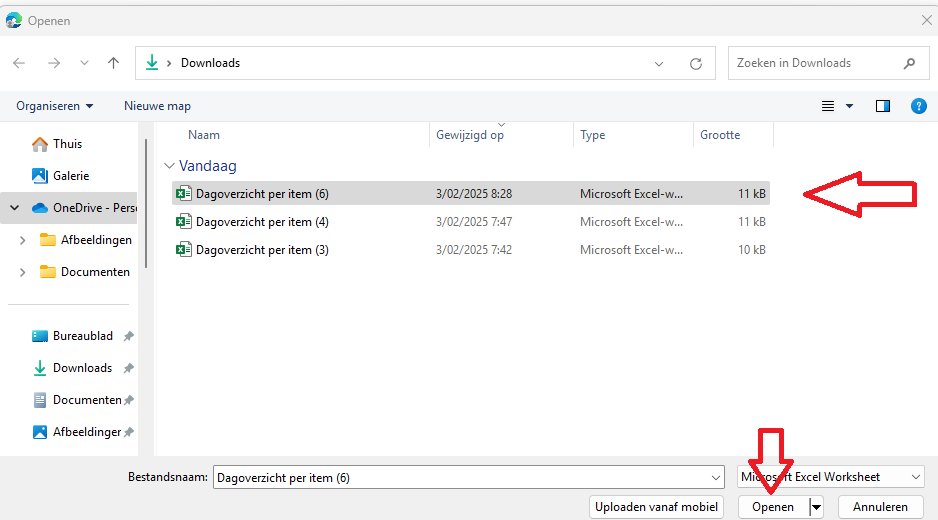Image resolution: width=938 pixels, height=520 pixels.
Task: Click the search magnifier icon
Action: [909, 63]
